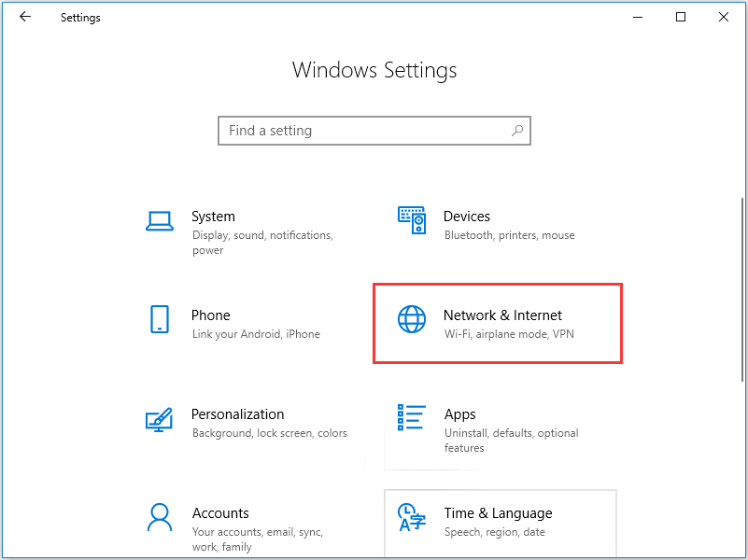Image resolution: width=748 pixels, height=560 pixels.
Task: Click 'Uninstall, defaults, optional features' text
Action: click(x=512, y=441)
